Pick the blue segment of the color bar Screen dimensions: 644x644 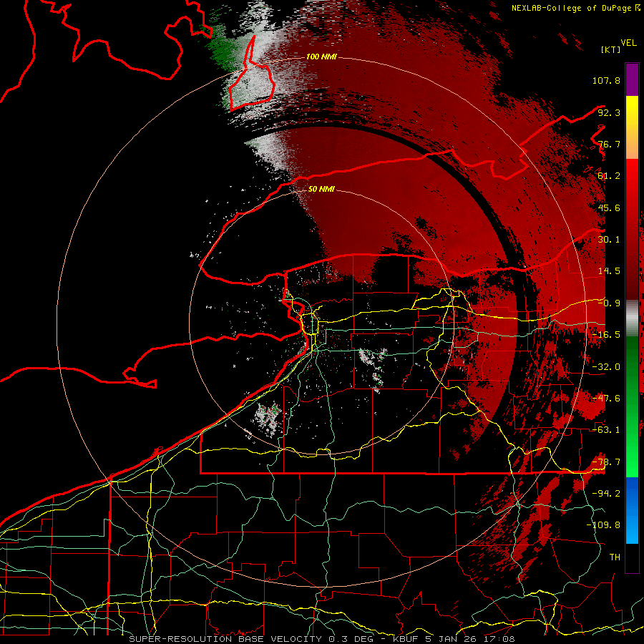tap(632, 509)
